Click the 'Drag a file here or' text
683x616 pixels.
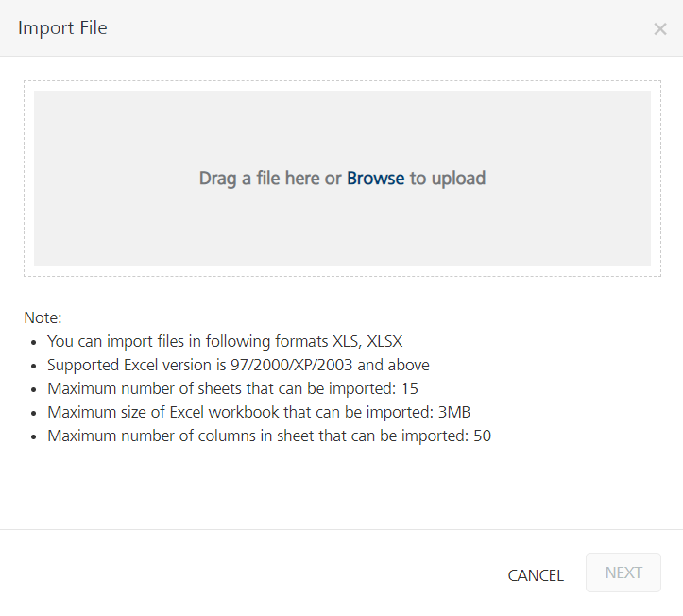[x=270, y=179]
